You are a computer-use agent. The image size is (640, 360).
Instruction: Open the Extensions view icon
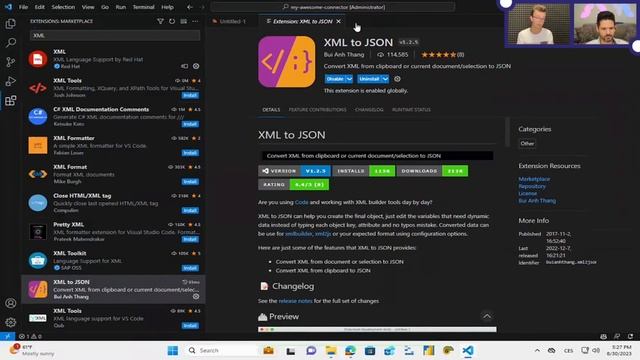pos(11,100)
